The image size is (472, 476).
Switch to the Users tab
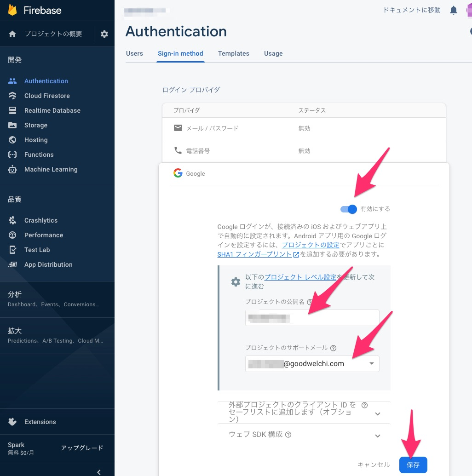click(x=134, y=53)
